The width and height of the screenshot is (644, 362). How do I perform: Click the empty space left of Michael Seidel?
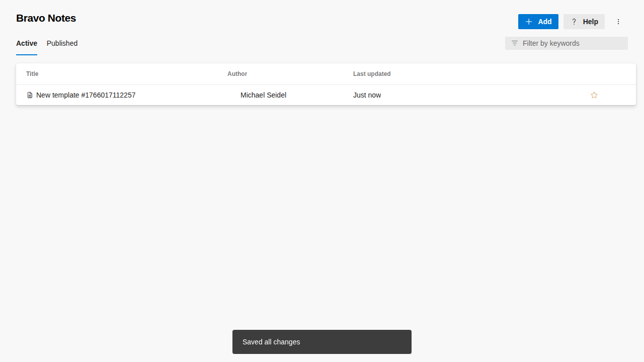(x=233, y=95)
